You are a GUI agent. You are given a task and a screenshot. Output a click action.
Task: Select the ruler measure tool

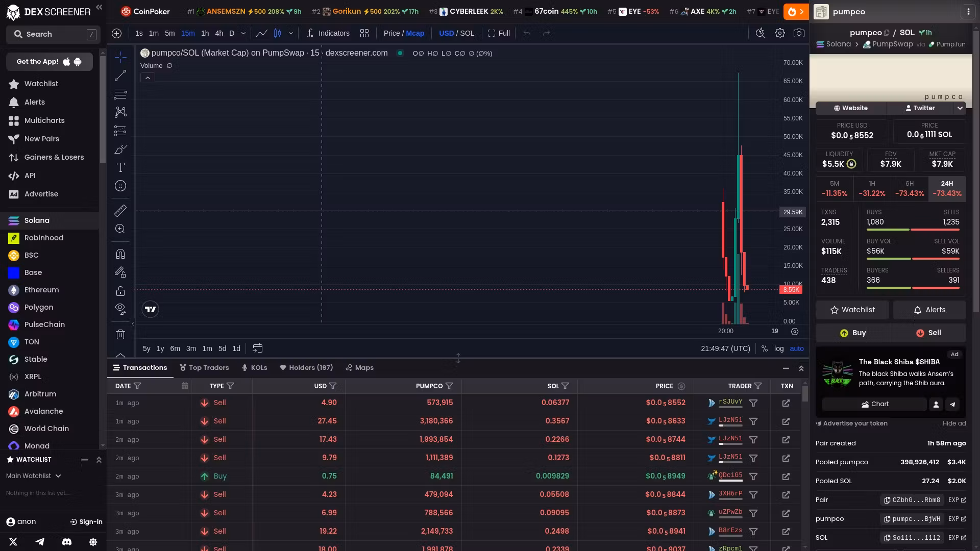click(x=120, y=210)
